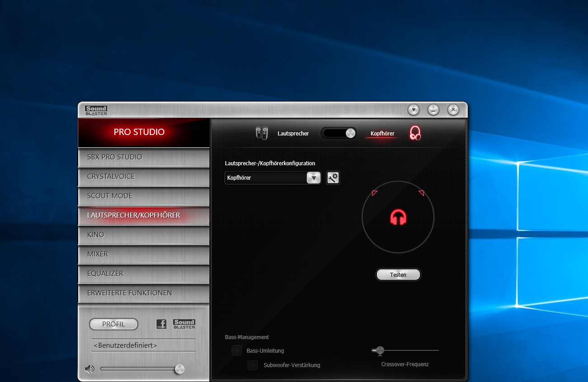Image resolution: width=588 pixels, height=382 pixels.
Task: Click the PROFIL button
Action: pyautogui.click(x=113, y=324)
